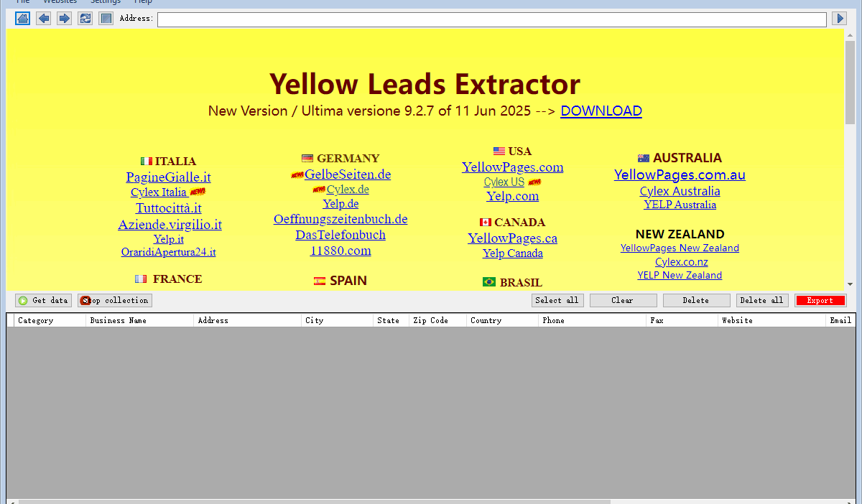
Task: Click the Business Name column header
Action: (x=139, y=320)
